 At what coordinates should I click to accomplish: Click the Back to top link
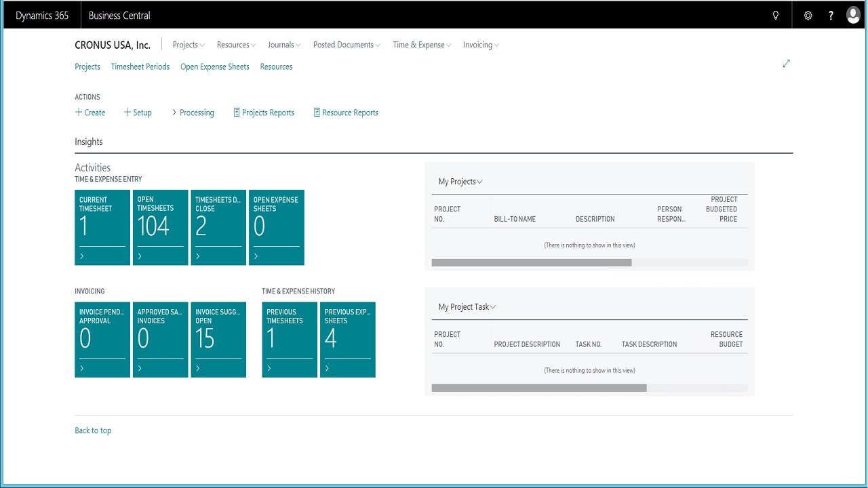tap(93, 430)
